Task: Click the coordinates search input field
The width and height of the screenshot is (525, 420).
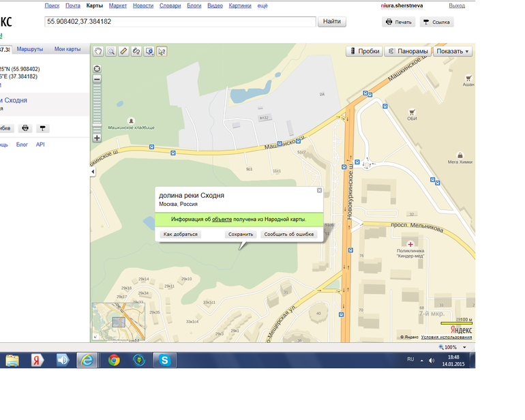Action: click(180, 22)
